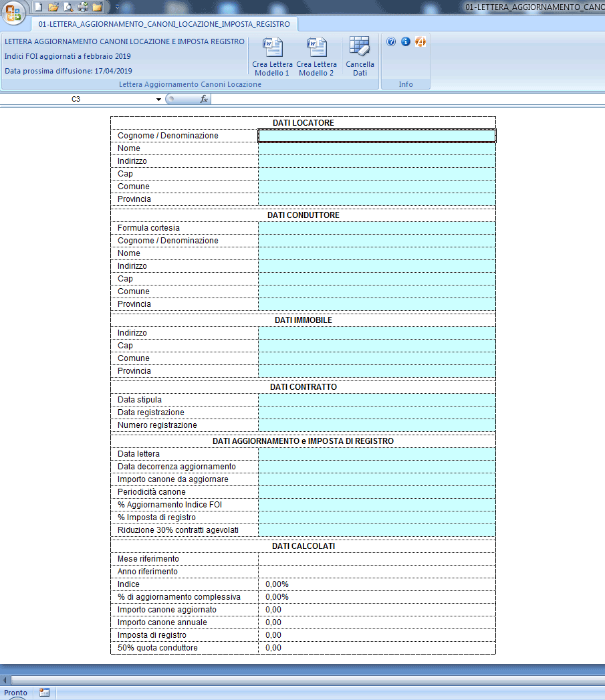
Task: Click the 0,00 value beside 50% quota conduttore
Action: pos(273,648)
